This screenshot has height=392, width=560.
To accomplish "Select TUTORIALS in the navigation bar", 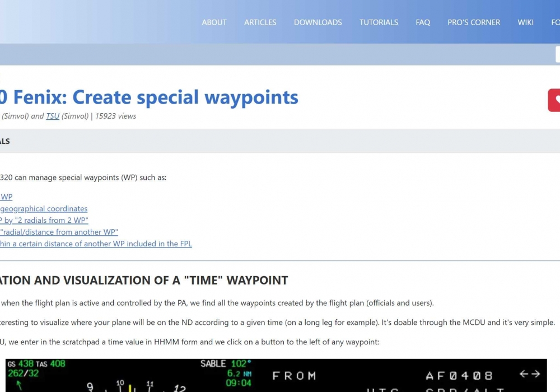I will pos(379,22).
